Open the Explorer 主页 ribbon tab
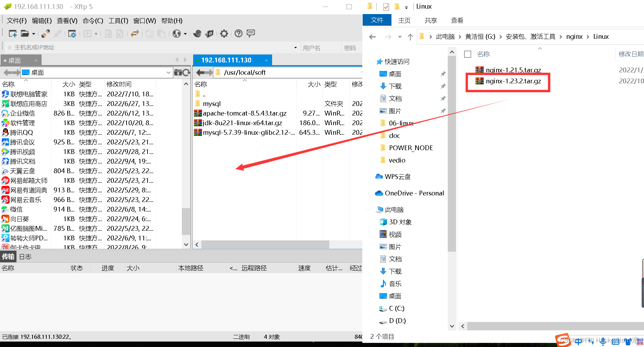The width and height of the screenshot is (644, 347). [x=404, y=21]
